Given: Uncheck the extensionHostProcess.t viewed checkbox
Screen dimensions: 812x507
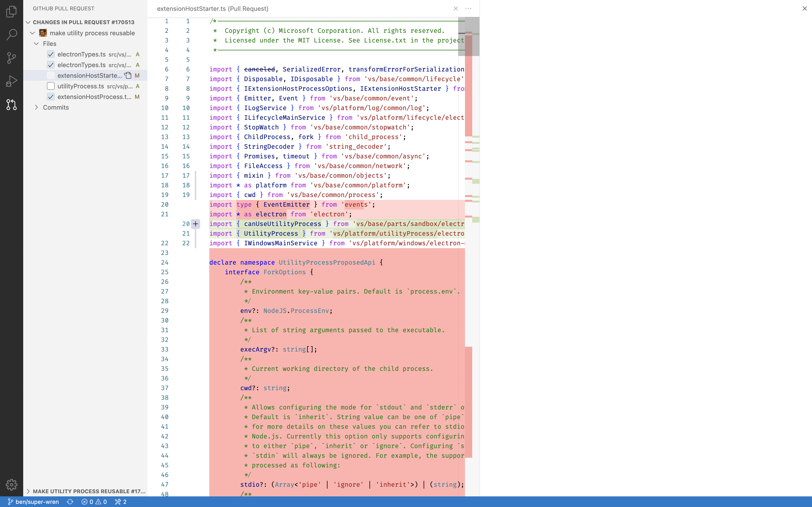Looking at the screenshot, I should pos(51,97).
